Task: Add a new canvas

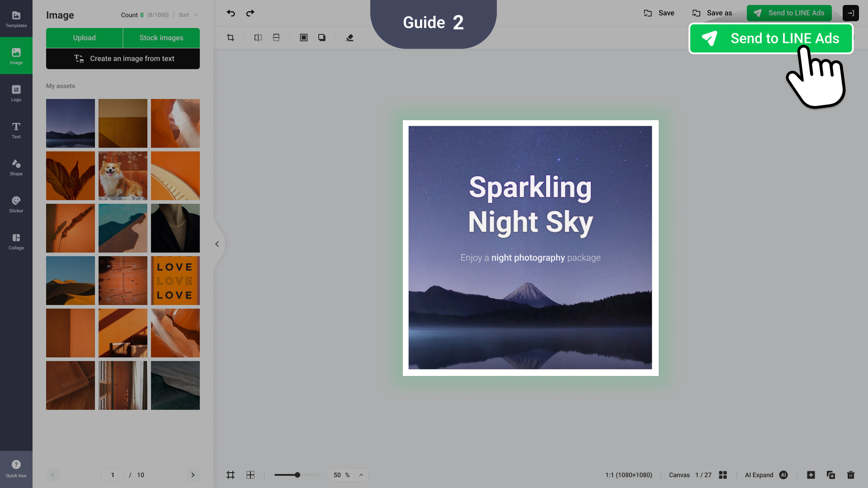Action: point(811,475)
